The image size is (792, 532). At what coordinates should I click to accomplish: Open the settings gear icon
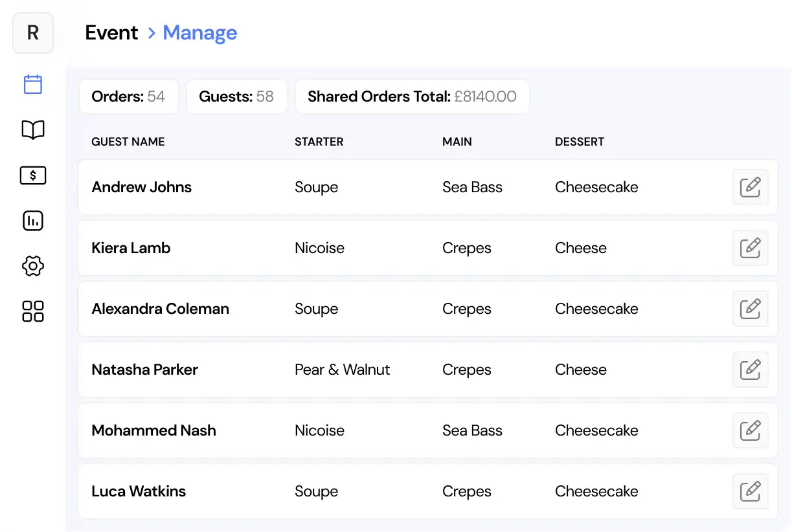point(33,266)
